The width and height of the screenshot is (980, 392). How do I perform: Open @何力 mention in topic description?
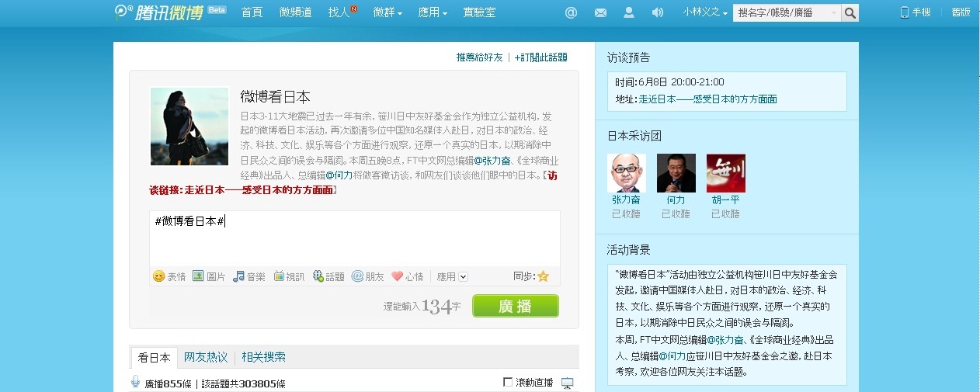click(339, 175)
